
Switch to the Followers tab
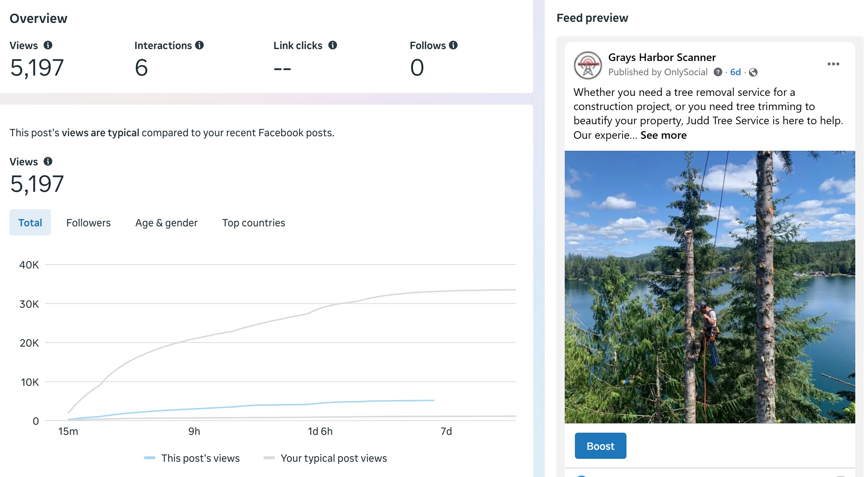tap(88, 222)
